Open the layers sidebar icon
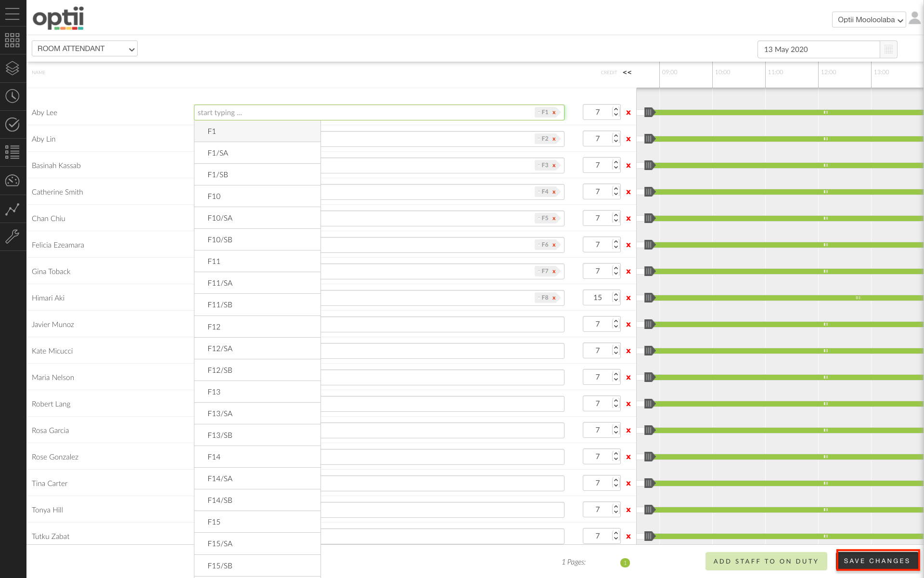 pyautogui.click(x=13, y=68)
